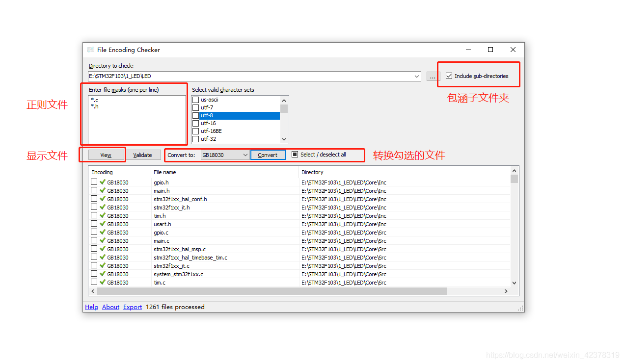
Task: Toggle the Select / deselect all checkbox
Action: pyautogui.click(x=295, y=155)
